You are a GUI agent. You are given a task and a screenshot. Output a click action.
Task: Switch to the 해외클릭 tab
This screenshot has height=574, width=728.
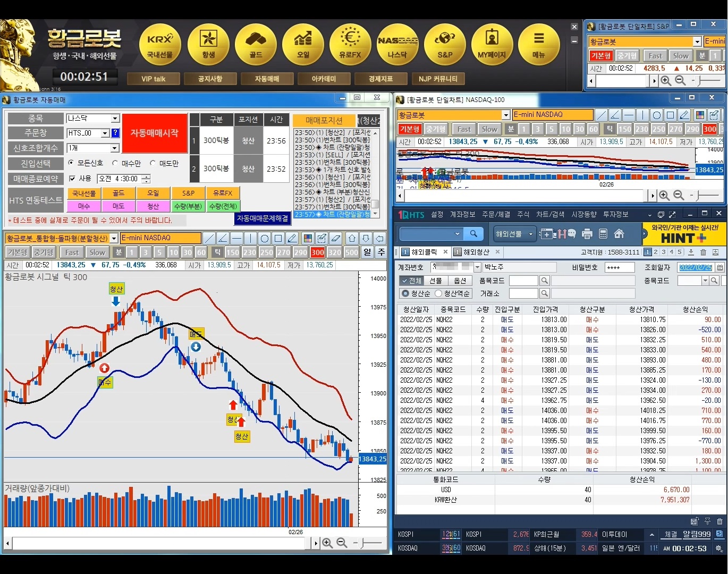[x=424, y=252]
